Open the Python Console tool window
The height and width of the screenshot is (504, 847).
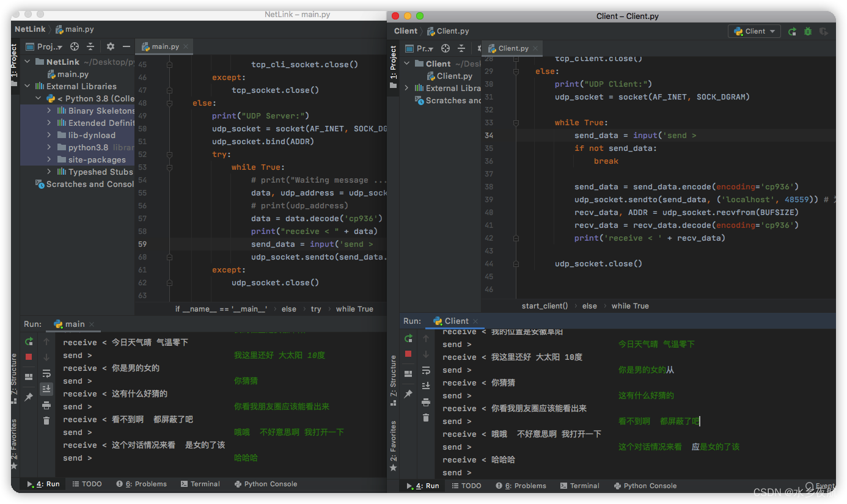click(265, 484)
